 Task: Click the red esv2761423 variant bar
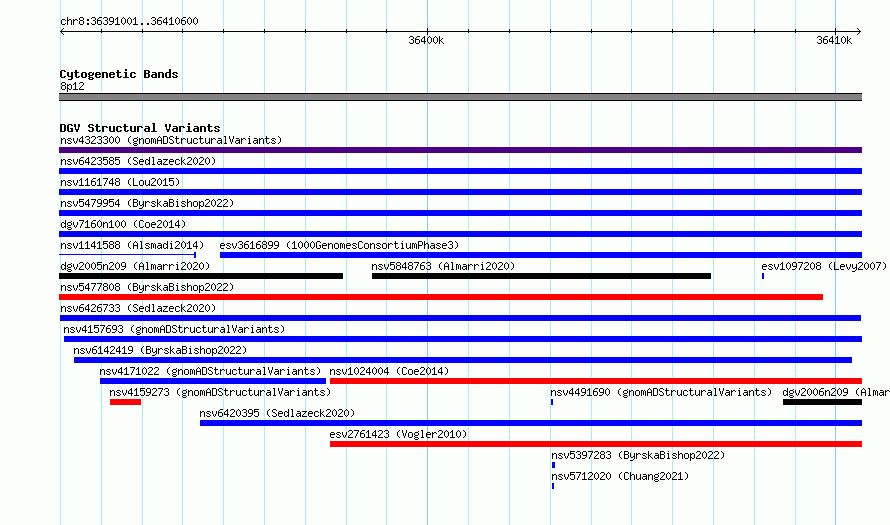596,444
